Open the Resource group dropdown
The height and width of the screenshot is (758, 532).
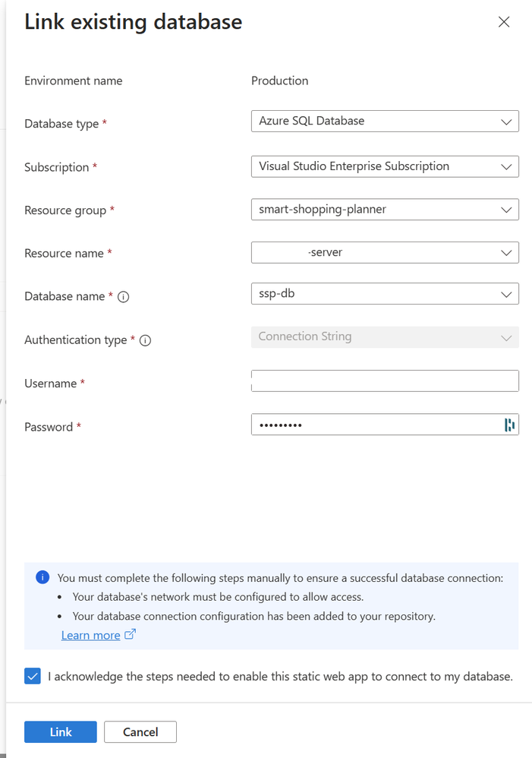click(384, 210)
